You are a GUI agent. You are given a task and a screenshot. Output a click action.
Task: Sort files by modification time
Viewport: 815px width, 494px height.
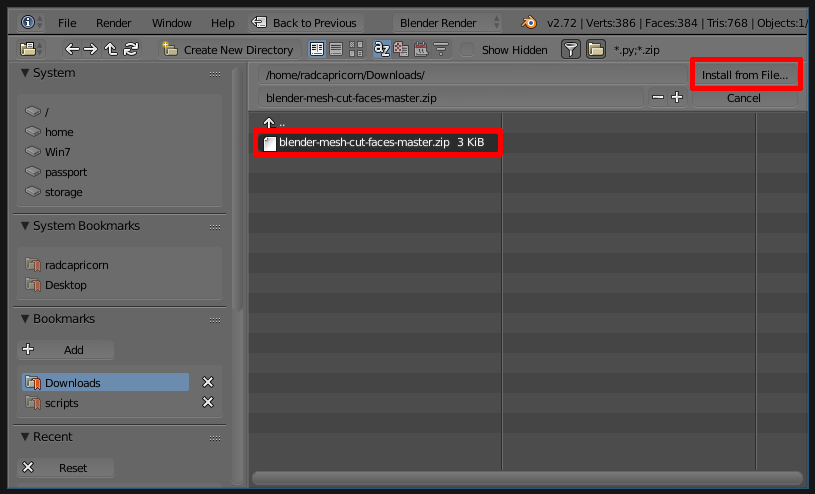[x=421, y=49]
